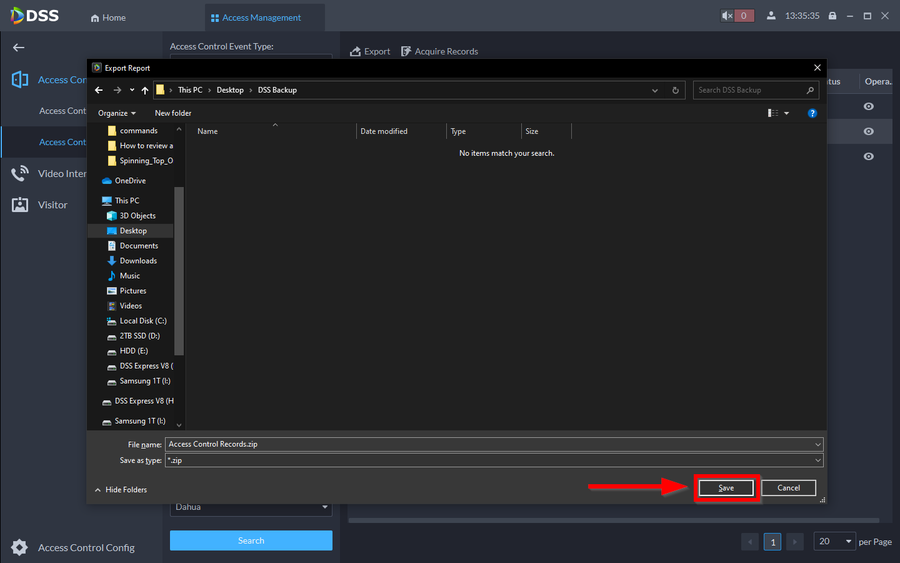Screen dimensions: 900x563
Task: Open the user account icon
Action: pyautogui.click(x=771, y=17)
